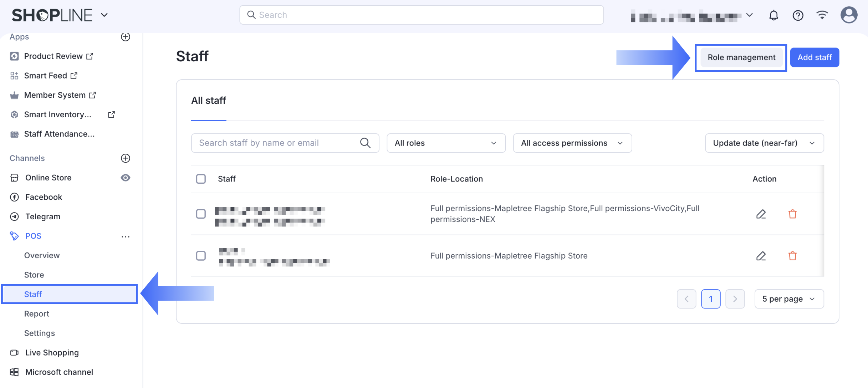
Task: Check the box for the first staff row
Action: pos(201,214)
